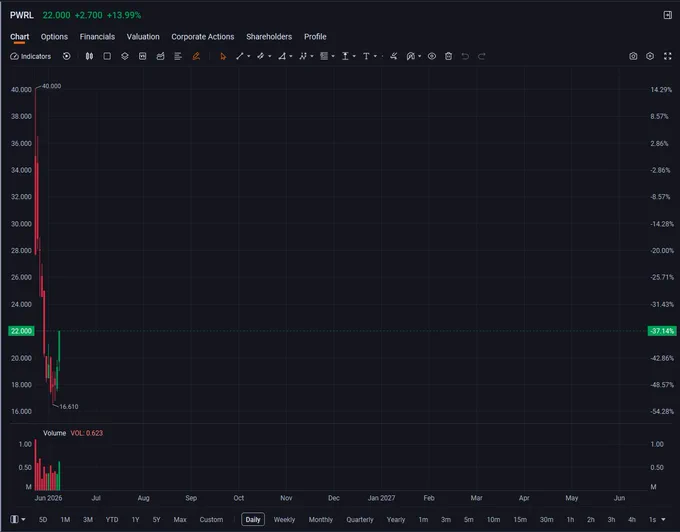This screenshot has height=532, width=680.
Task: View the Shareholders tab
Action: tap(269, 37)
